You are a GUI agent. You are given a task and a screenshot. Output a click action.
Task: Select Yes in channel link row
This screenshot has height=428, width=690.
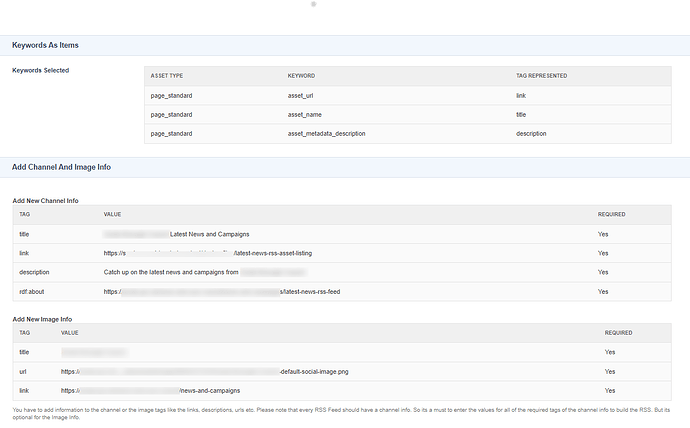click(x=603, y=253)
